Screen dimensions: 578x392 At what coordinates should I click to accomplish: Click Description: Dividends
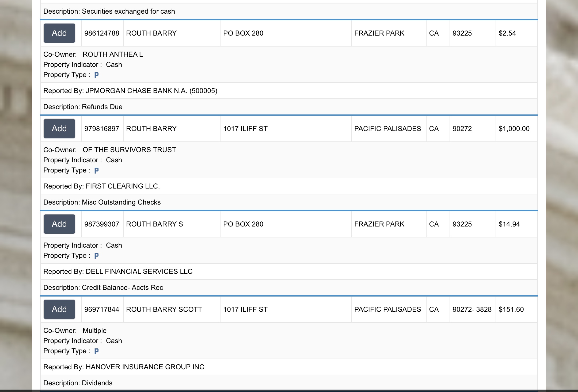pos(78,383)
